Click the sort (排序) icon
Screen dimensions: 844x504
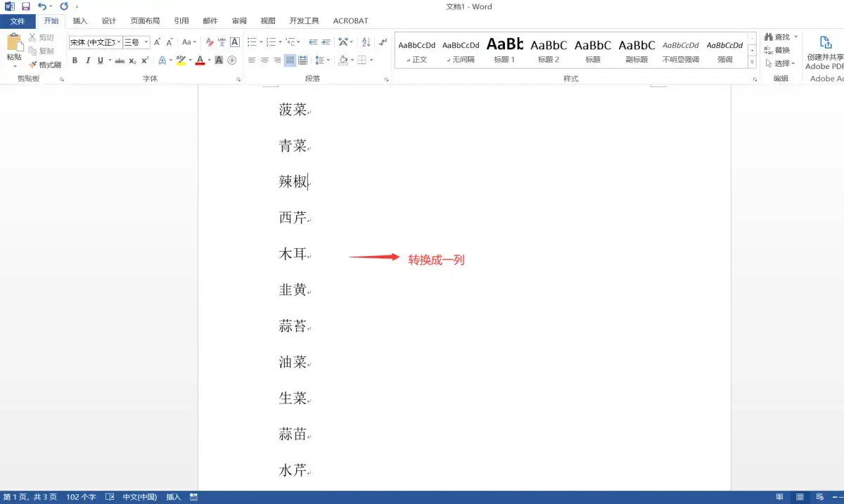[365, 42]
